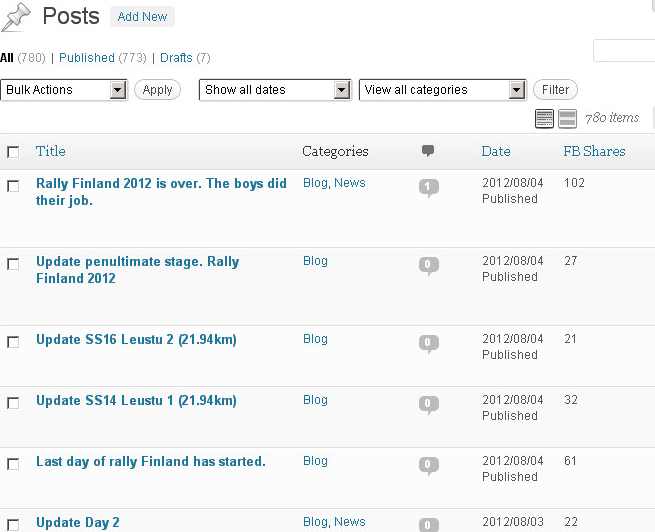Viewport: 655px width, 532px height.
Task: Show the Drafts posts filter
Action: click(176, 58)
